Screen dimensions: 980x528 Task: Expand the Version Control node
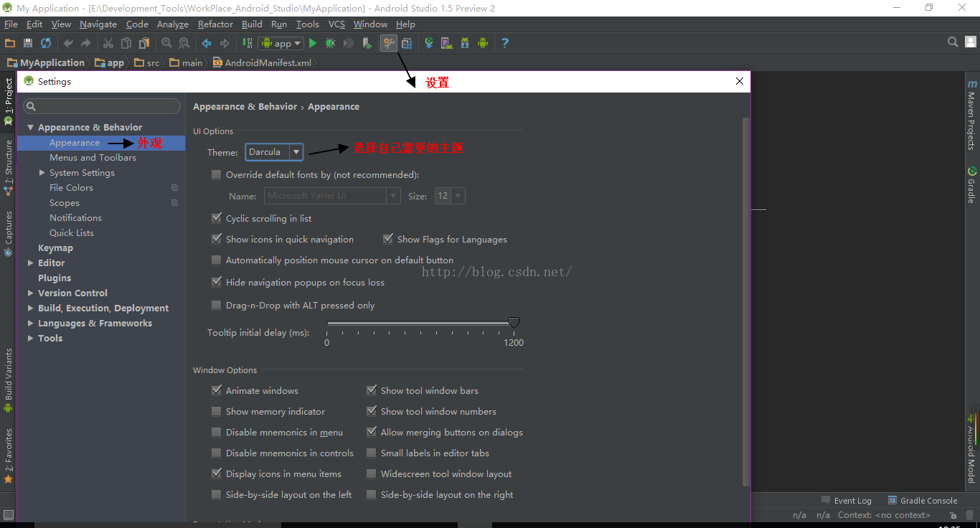[x=31, y=293]
